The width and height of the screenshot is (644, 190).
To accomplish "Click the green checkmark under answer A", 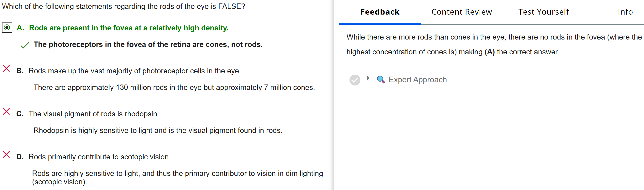I will coord(24,45).
